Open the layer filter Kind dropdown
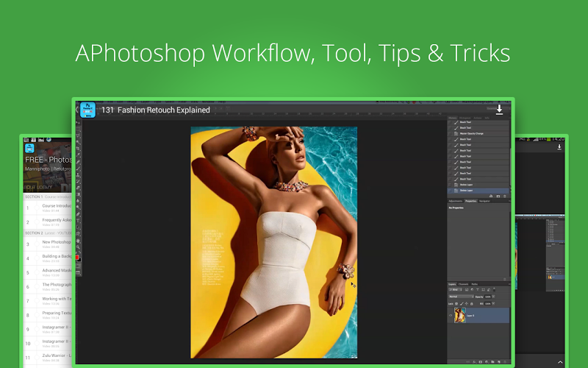This screenshot has height=368, width=588. (455, 289)
